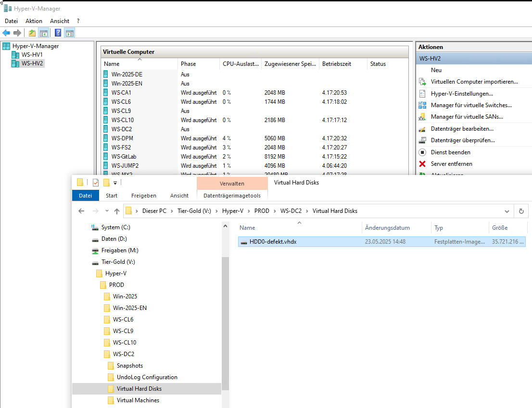Select WS-HV2 server in the console tree
This screenshot has width=532, height=408.
[x=32, y=63]
